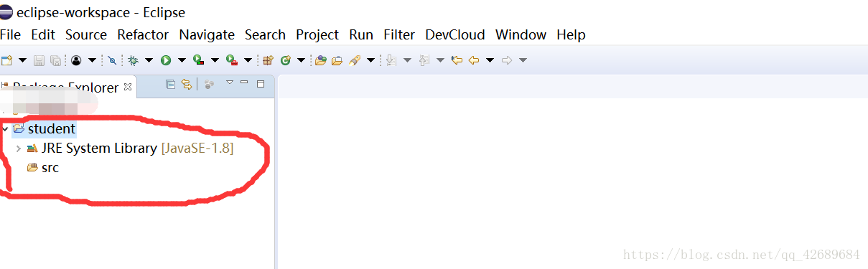This screenshot has height=269, width=868.
Task: Open the Project menu
Action: [x=317, y=34]
